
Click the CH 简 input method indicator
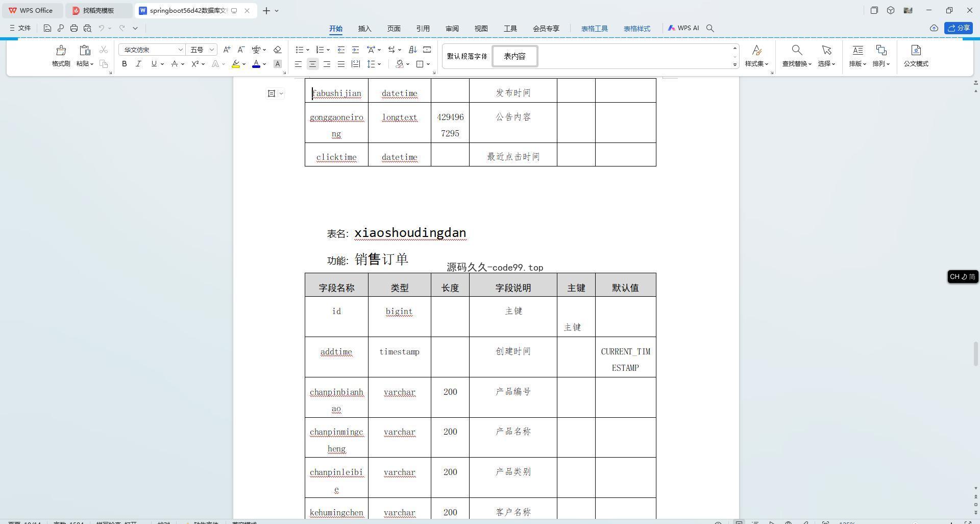[962, 276]
